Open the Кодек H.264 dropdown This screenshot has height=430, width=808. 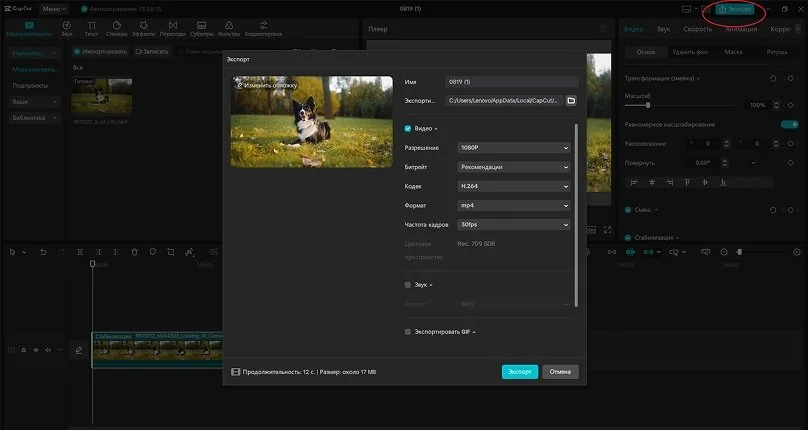(514, 186)
